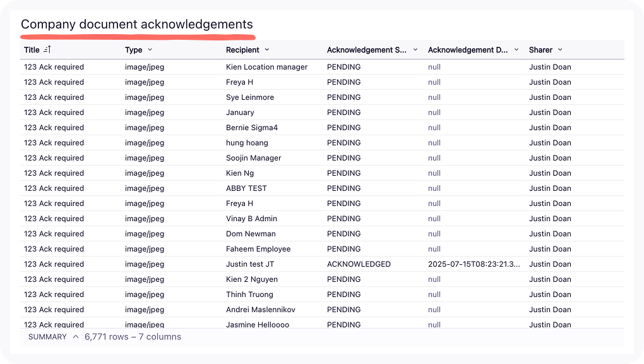Select the 2025-07-15 acknowledgement date cell
Image resolution: width=644 pixels, height=364 pixels.
pyautogui.click(x=474, y=264)
